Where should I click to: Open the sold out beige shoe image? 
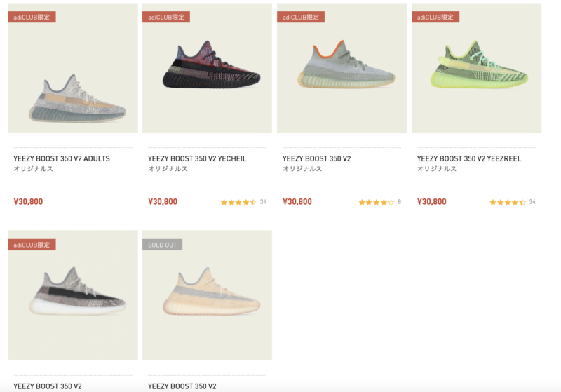coord(207,295)
